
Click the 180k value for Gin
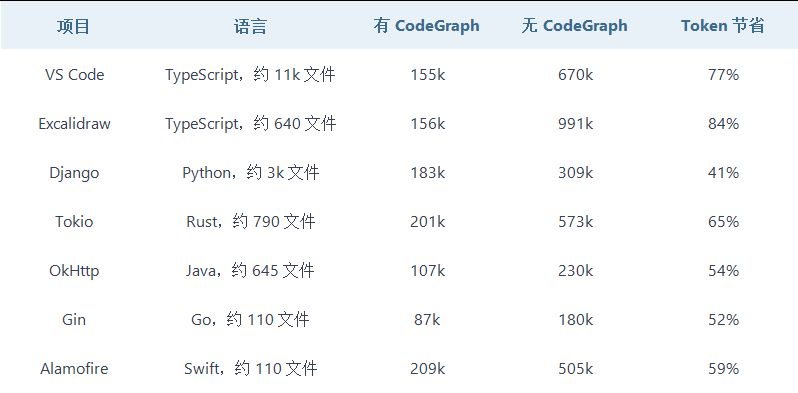click(x=575, y=319)
